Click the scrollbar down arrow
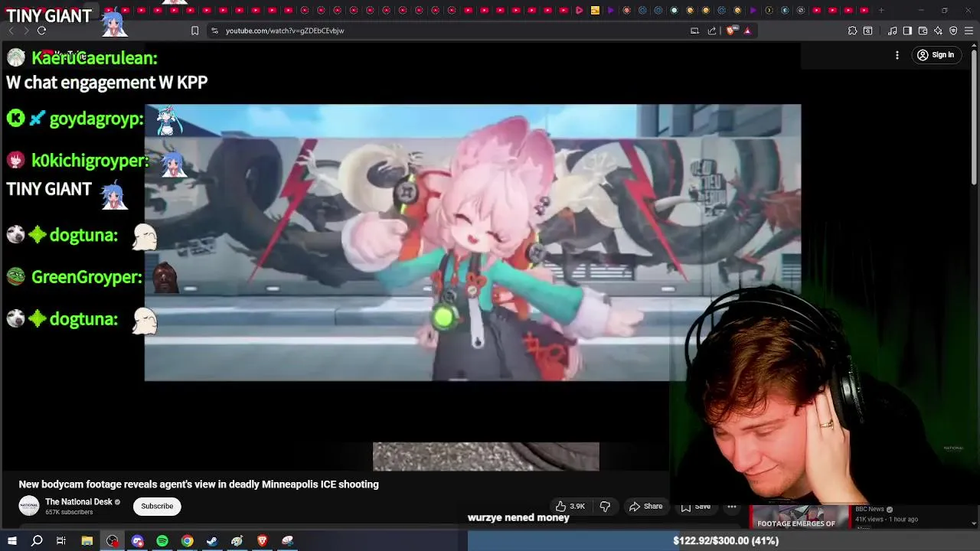The height and width of the screenshot is (551, 980). click(973, 523)
